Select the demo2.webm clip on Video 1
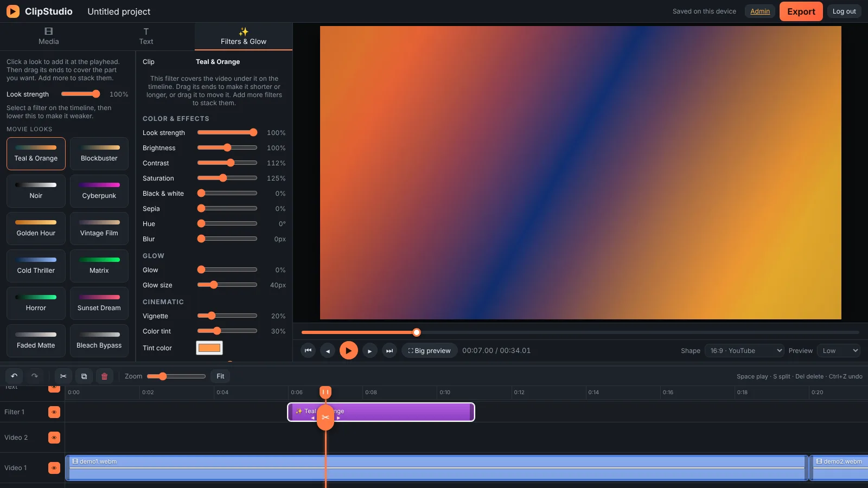This screenshot has height=488, width=868. tap(839, 468)
